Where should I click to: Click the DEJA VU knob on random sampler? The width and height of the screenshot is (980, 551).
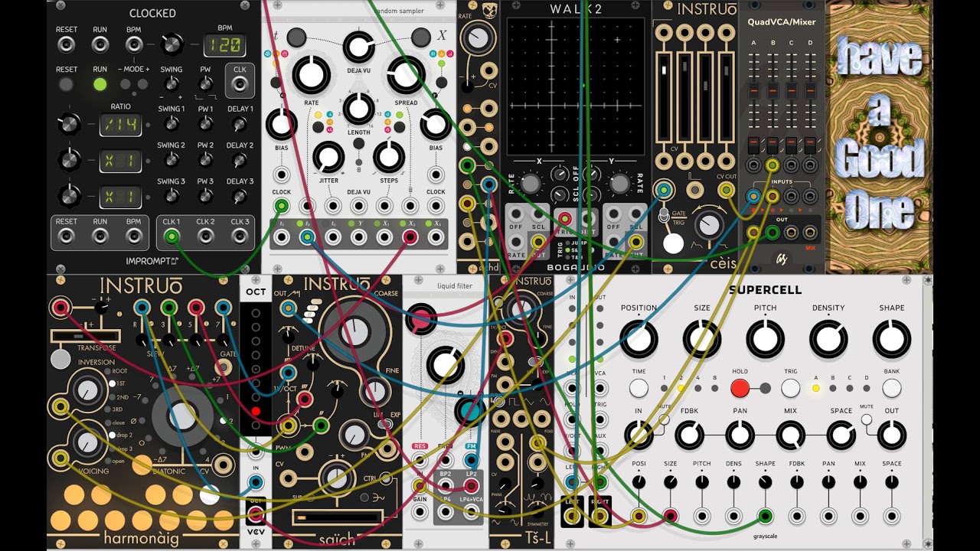(358, 47)
